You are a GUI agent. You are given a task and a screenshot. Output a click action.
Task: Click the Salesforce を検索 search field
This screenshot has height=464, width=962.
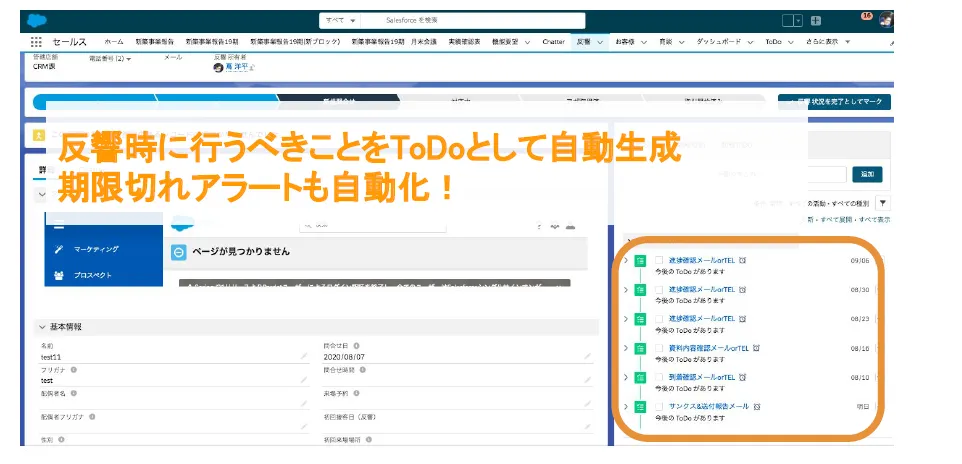click(472, 21)
